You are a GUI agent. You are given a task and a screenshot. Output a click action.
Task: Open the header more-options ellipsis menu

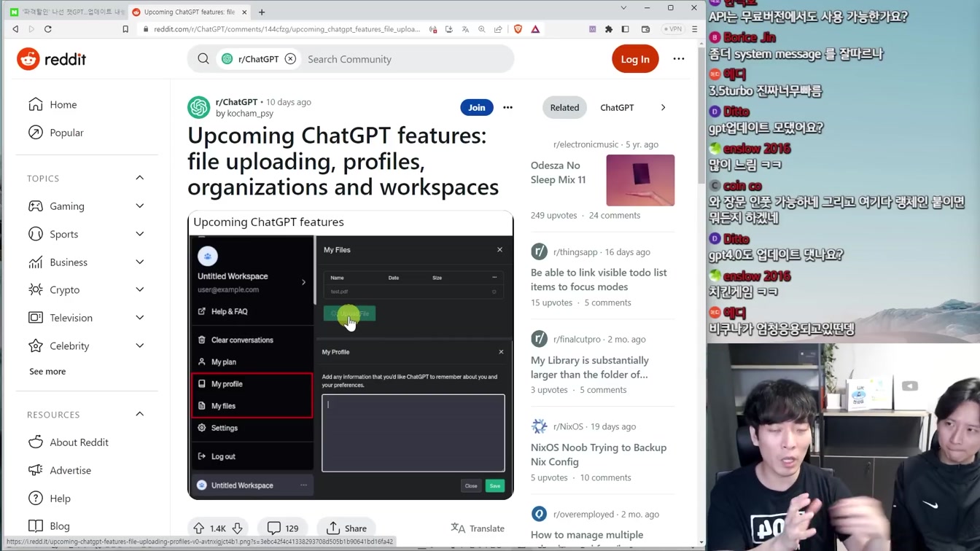tap(679, 59)
